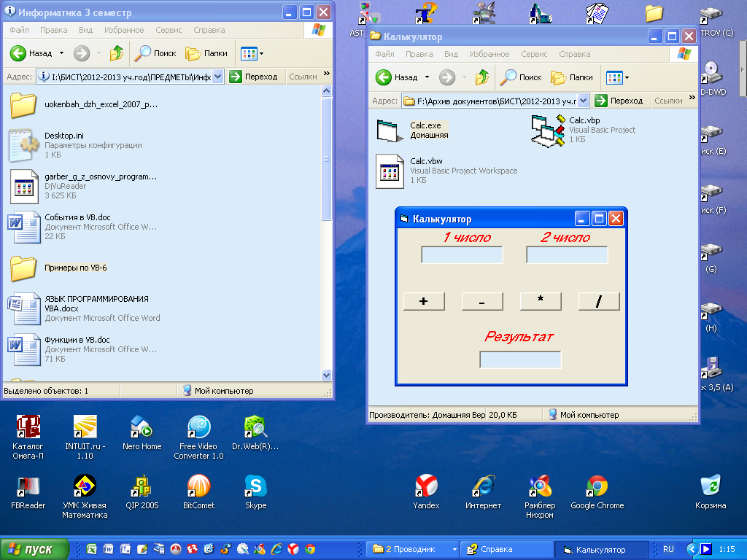
Task: Click the plus button in calculator
Action: tap(424, 301)
